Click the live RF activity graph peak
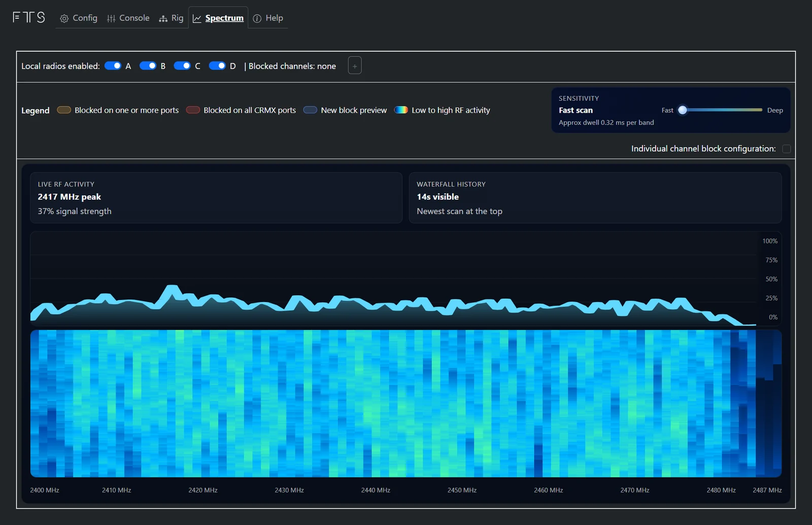The height and width of the screenshot is (525, 812). click(x=173, y=288)
